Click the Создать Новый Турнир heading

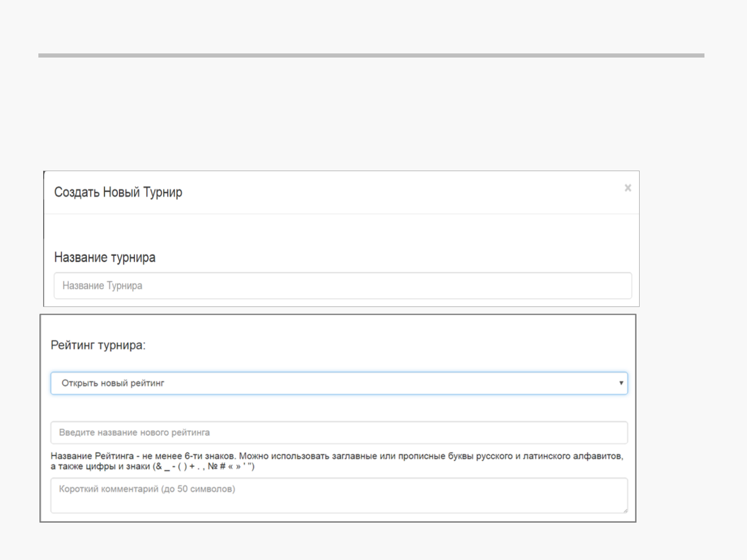118,192
